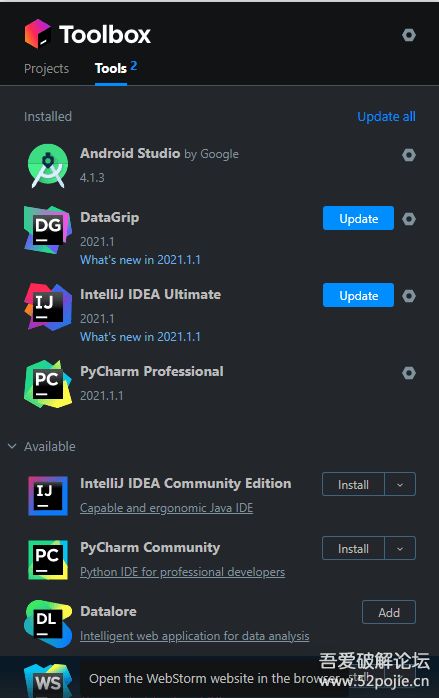Screen dimensions: 439x698
Task: Select the Tools tab
Action: coord(111,69)
